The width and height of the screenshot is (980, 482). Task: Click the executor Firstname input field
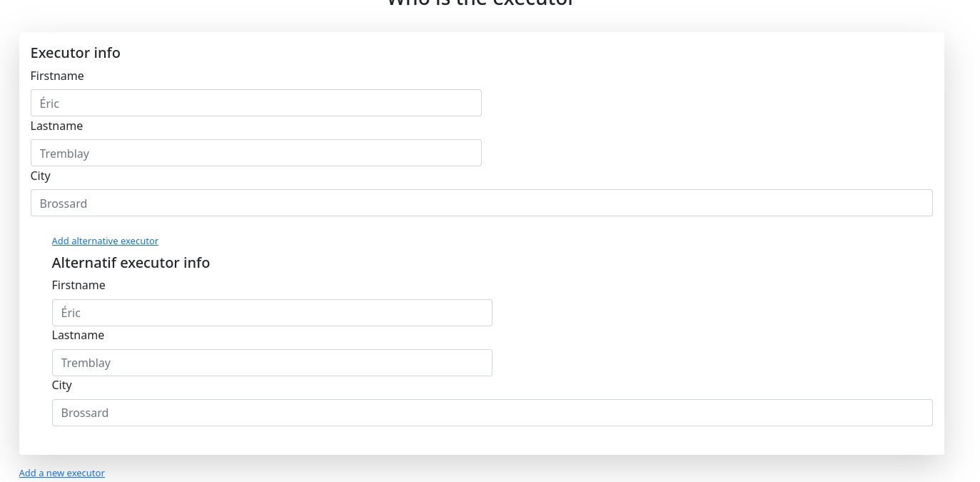pos(256,103)
